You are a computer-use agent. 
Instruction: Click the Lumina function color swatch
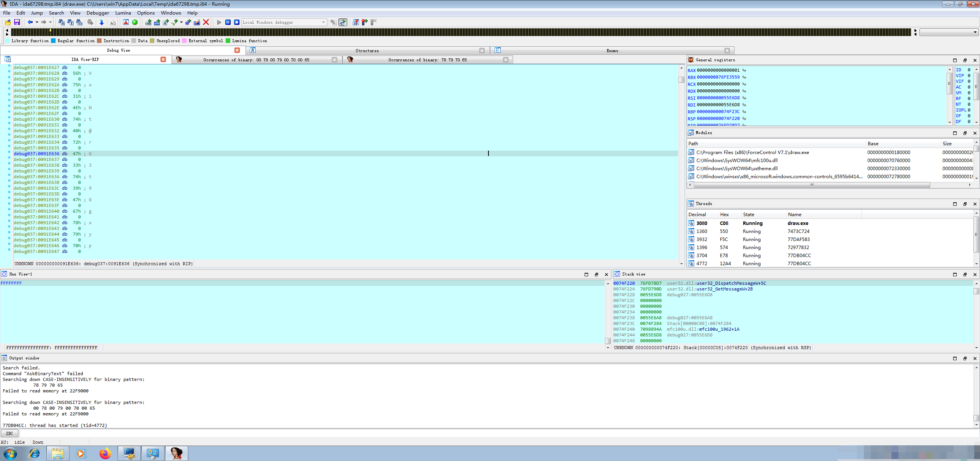[x=228, y=41]
